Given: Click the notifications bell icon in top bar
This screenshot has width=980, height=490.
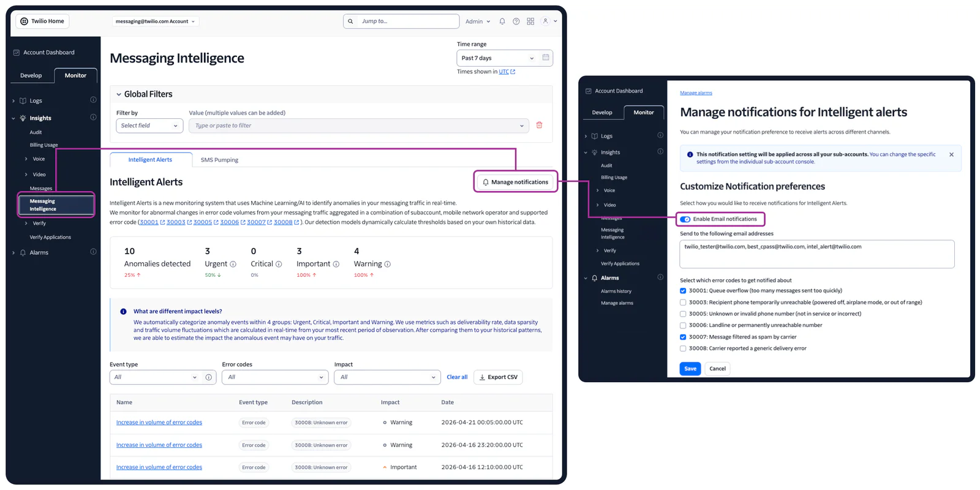Looking at the screenshot, I should [502, 21].
